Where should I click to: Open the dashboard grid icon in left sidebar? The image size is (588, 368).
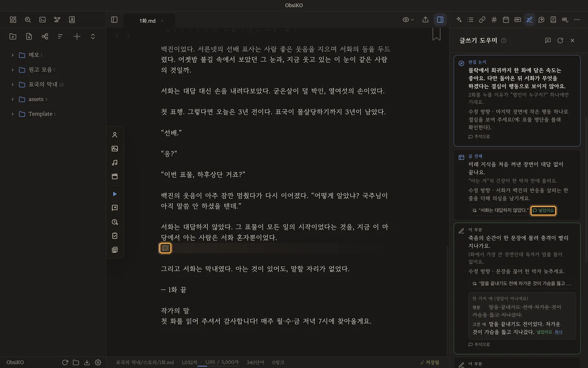(13, 20)
